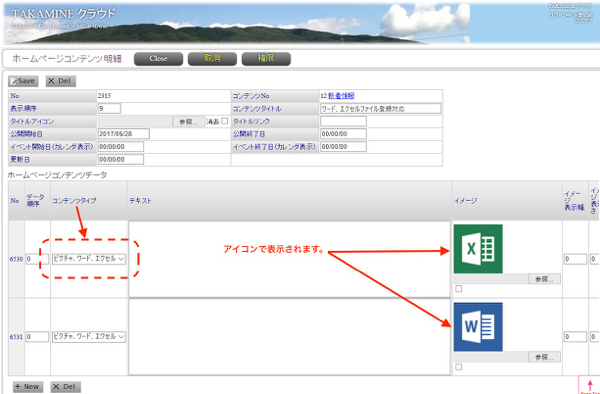Tick the 消去 checkbox for the title icon
Screen dimensions: 600x394
[225, 121]
